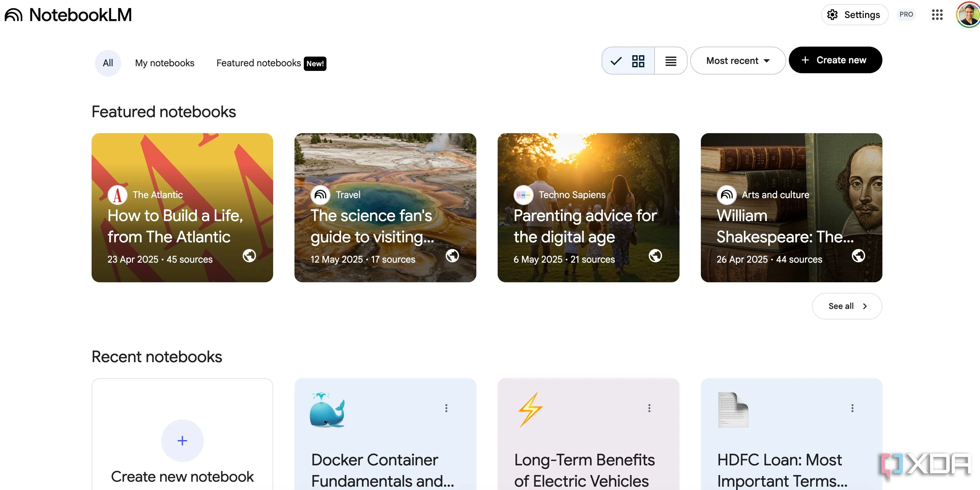The image size is (980, 490).
Task: Click Create new notebook text
Action: tap(182, 477)
